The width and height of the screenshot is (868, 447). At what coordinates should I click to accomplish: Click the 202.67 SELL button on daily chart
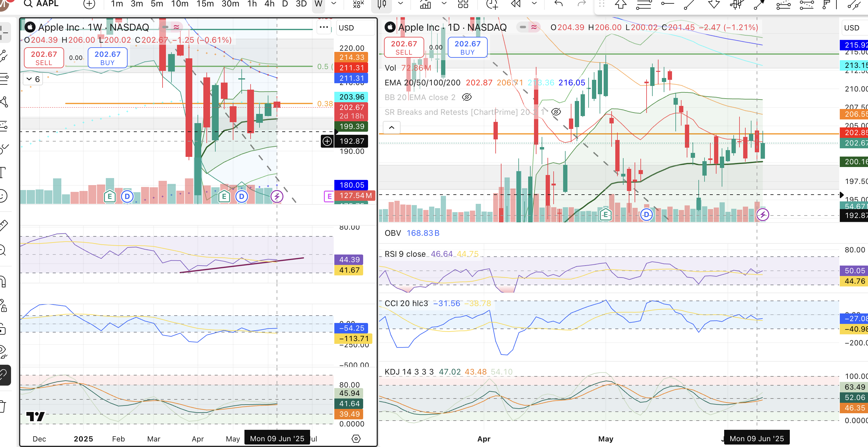click(404, 48)
